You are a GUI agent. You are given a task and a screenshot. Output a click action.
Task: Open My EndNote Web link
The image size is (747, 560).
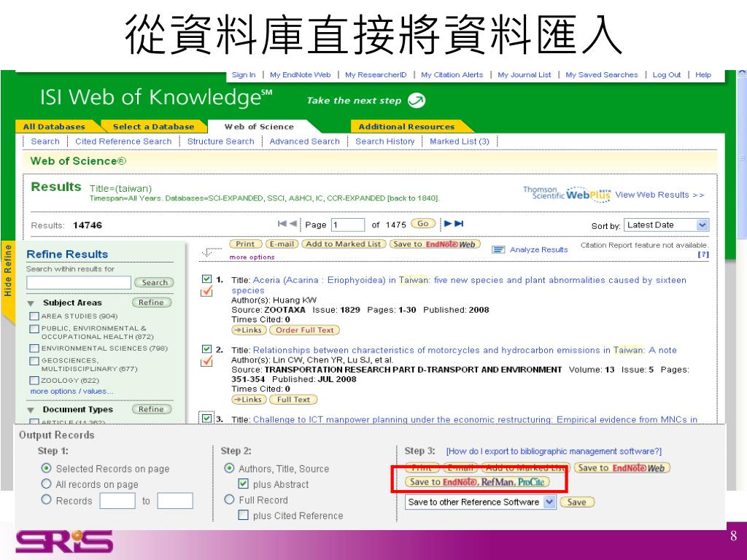(x=300, y=75)
